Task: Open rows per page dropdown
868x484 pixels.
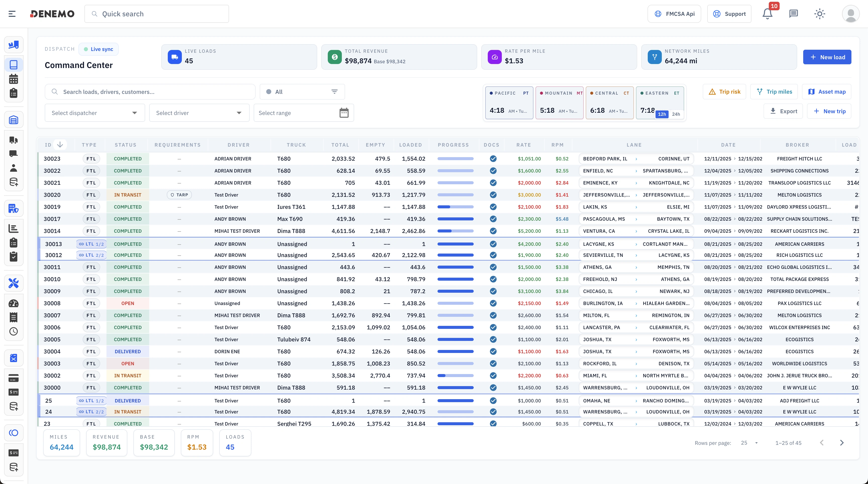Action: point(750,443)
